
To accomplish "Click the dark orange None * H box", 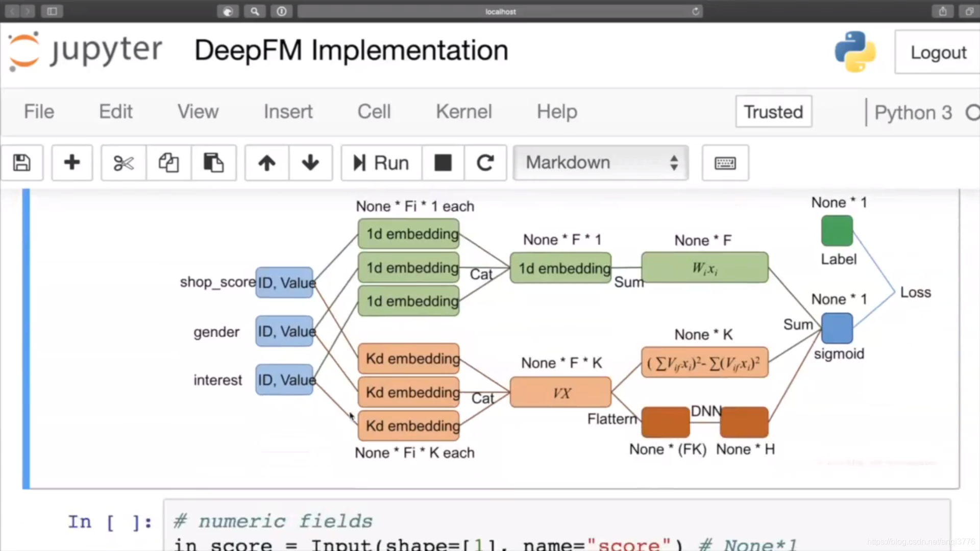I will 744,422.
